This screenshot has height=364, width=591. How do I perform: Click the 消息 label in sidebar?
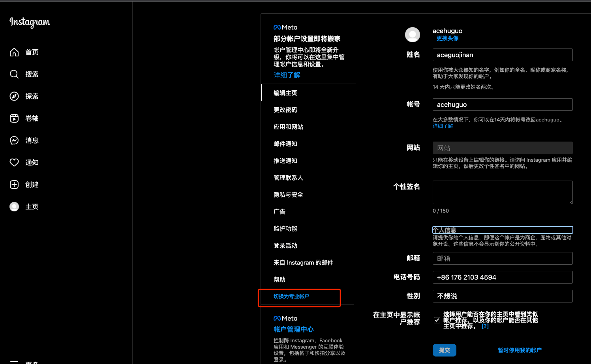pyautogui.click(x=32, y=140)
